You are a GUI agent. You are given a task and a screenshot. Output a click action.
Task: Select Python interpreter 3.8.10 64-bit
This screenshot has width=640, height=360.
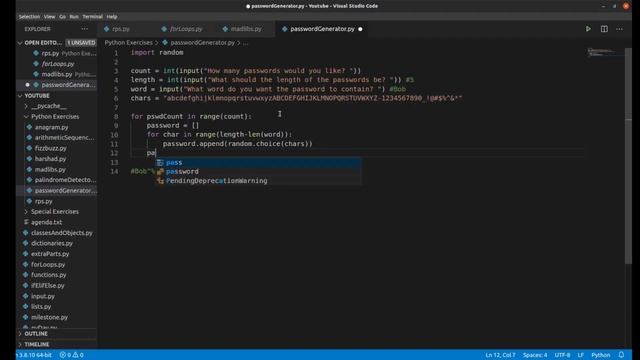34,355
